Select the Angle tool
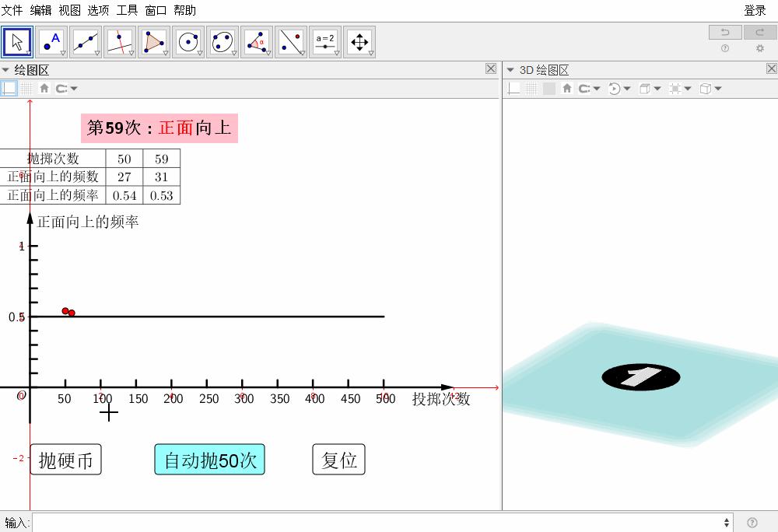The image size is (778, 532). pos(257,42)
